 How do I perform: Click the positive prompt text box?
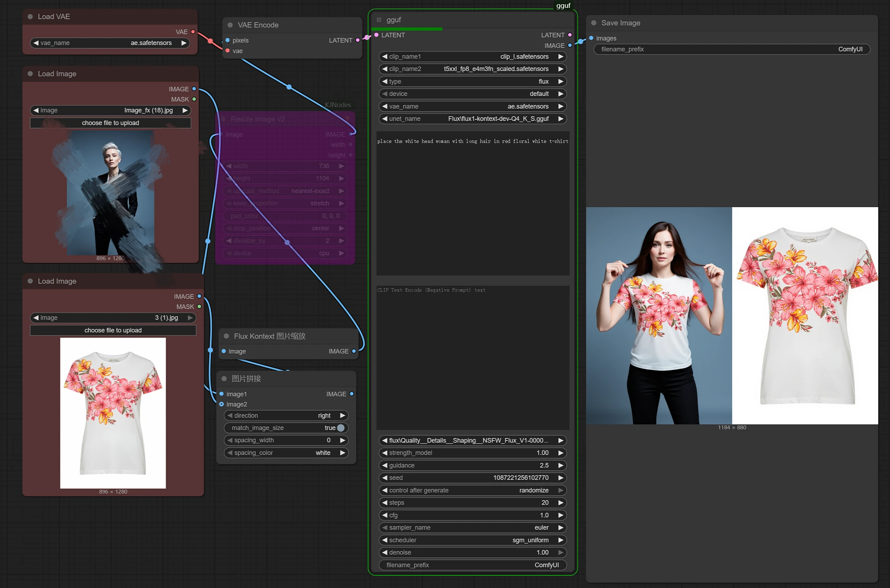click(x=473, y=203)
